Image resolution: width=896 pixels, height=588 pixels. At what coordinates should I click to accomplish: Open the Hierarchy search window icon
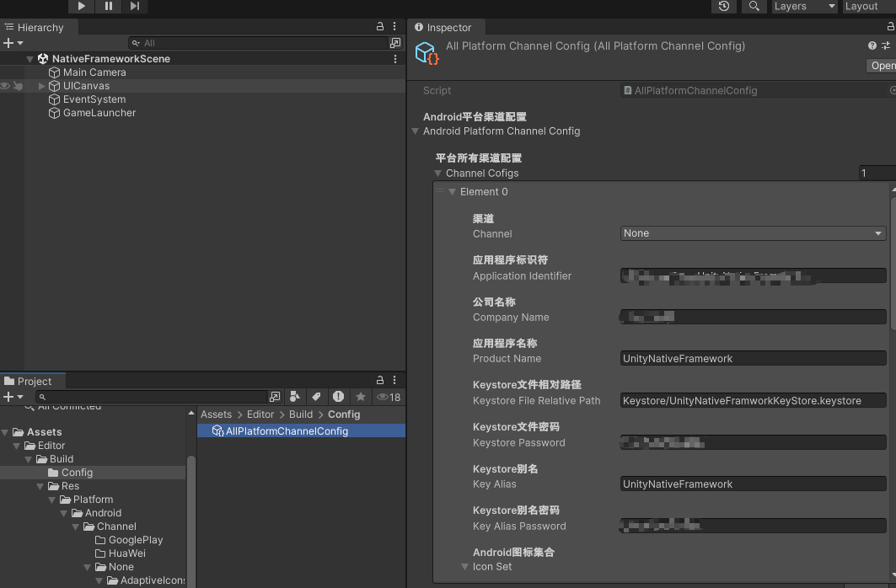click(x=395, y=43)
